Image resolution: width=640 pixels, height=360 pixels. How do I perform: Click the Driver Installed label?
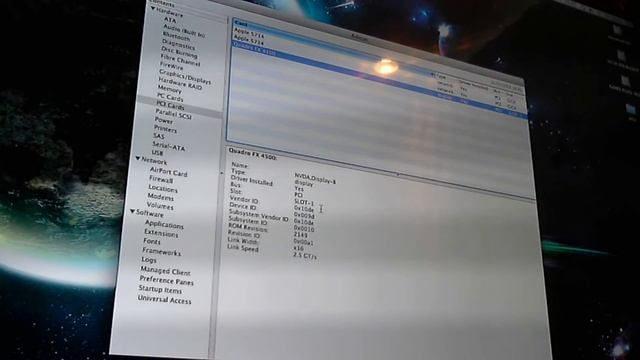click(251, 180)
